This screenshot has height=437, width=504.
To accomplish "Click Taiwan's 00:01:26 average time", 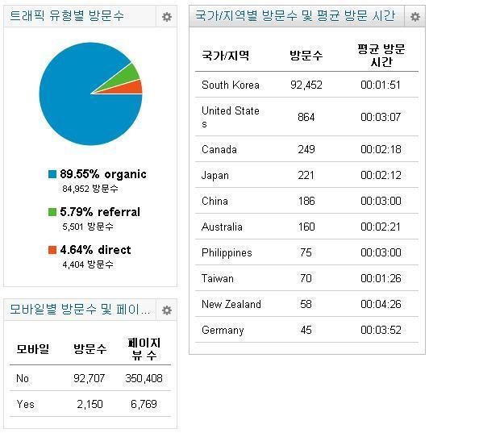I will point(381,278).
